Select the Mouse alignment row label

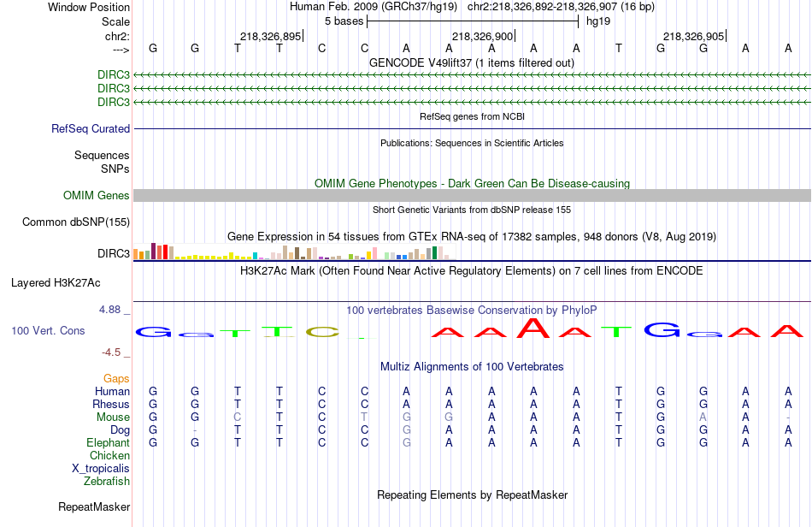pos(113,417)
